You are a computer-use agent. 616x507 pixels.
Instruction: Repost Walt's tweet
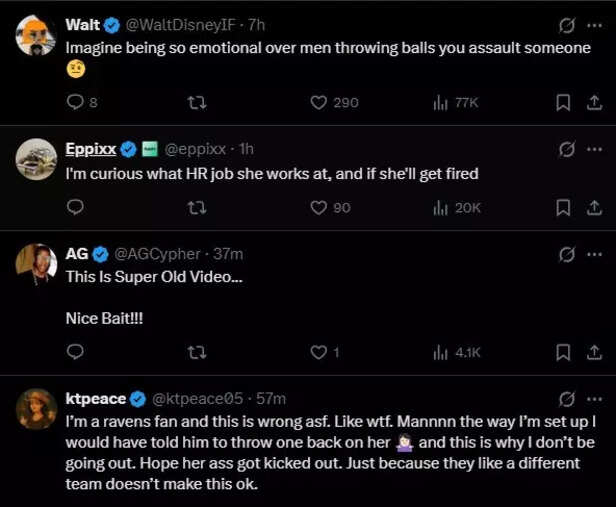198,102
